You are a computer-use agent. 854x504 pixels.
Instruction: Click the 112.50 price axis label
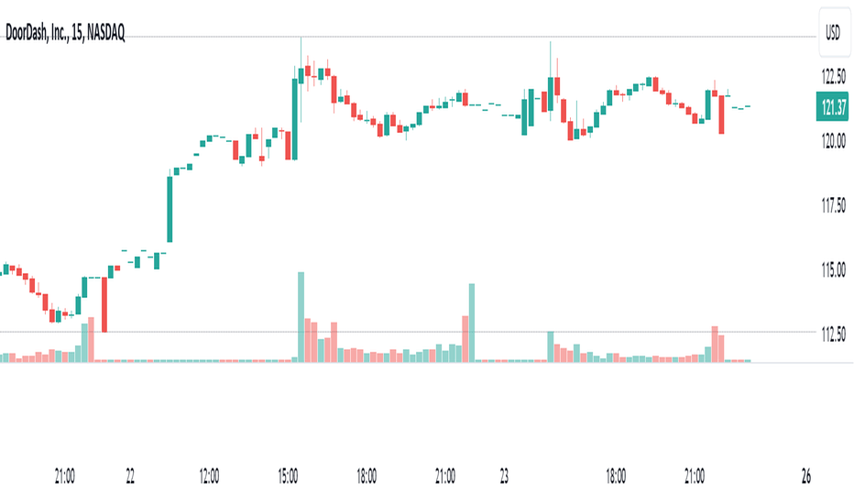point(833,334)
